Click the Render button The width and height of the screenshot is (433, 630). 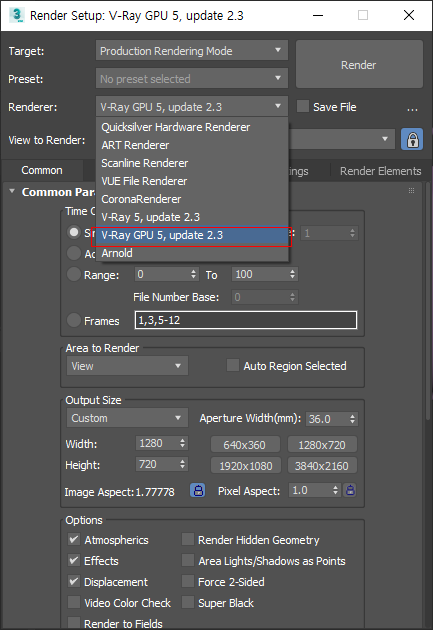click(359, 64)
